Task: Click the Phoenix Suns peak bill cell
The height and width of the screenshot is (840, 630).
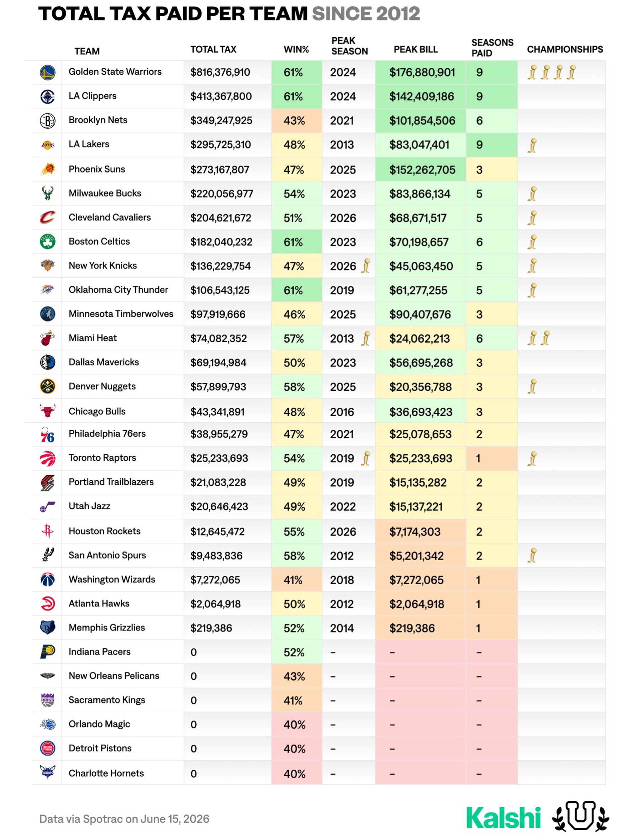Action: tap(420, 169)
